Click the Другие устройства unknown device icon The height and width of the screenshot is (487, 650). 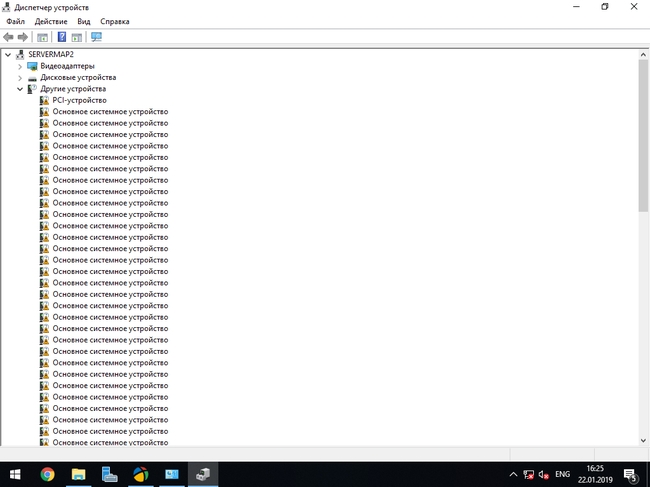(x=32, y=89)
